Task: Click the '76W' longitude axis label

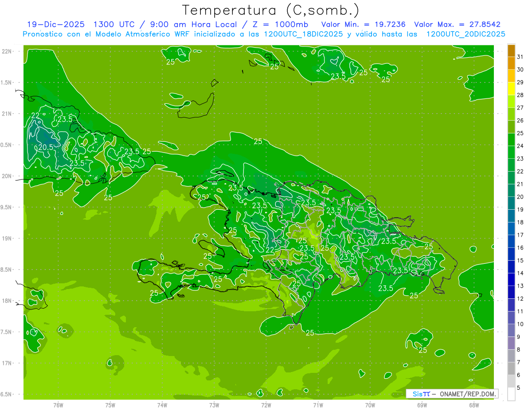Action: point(58,405)
